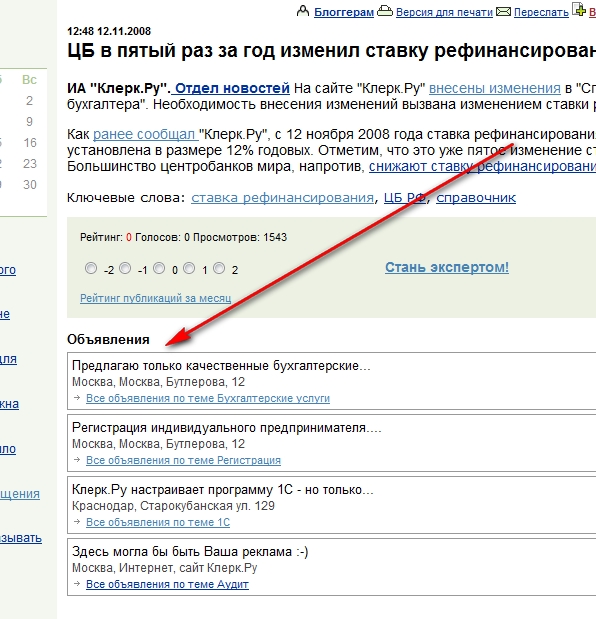Viewport: 596px width, 619px height.
Task: Click the add-to-favorites page icon
Action: (579, 9)
